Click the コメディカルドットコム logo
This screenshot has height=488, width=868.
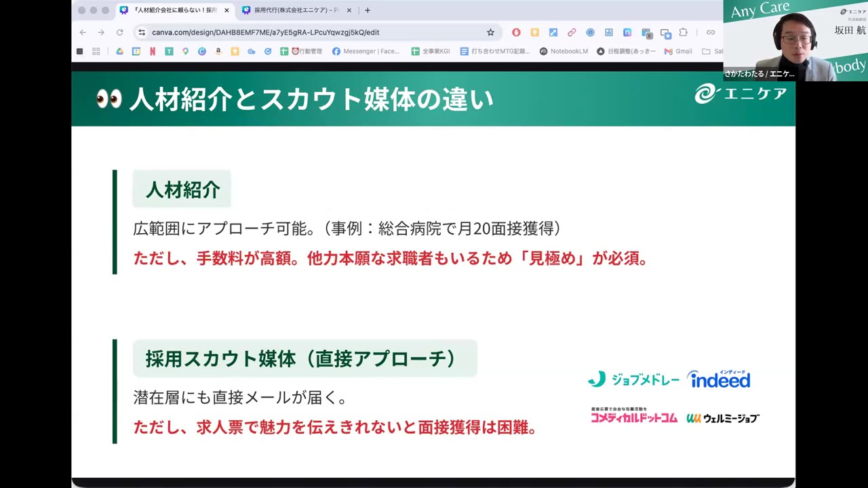coord(633,415)
